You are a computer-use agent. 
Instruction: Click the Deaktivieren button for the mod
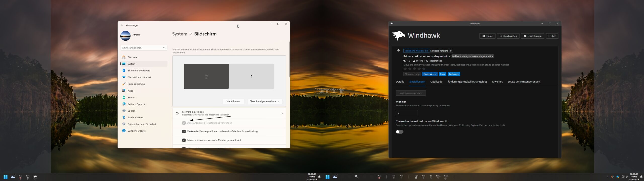tap(430, 74)
